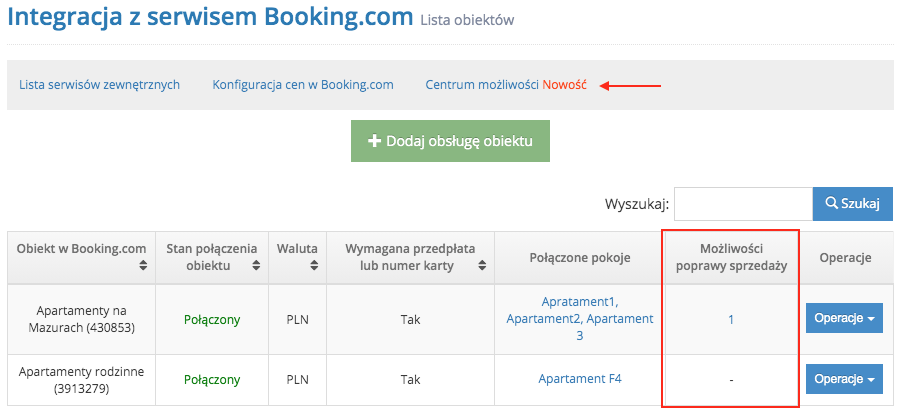Sort by Wymagana przedpłata column arrows
The image size is (906, 414).
(x=483, y=266)
